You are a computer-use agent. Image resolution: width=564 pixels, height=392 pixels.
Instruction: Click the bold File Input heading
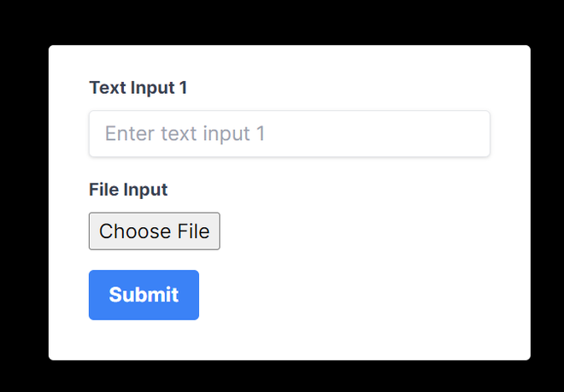tap(128, 190)
